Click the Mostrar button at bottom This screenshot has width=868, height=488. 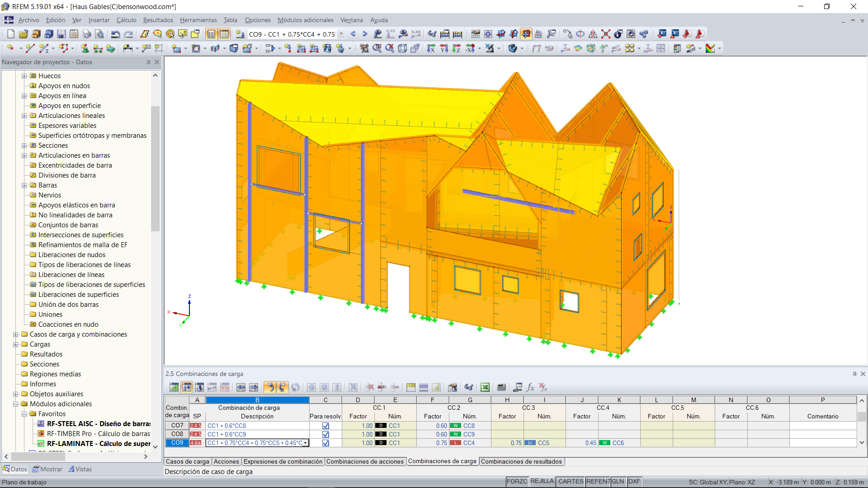point(47,469)
